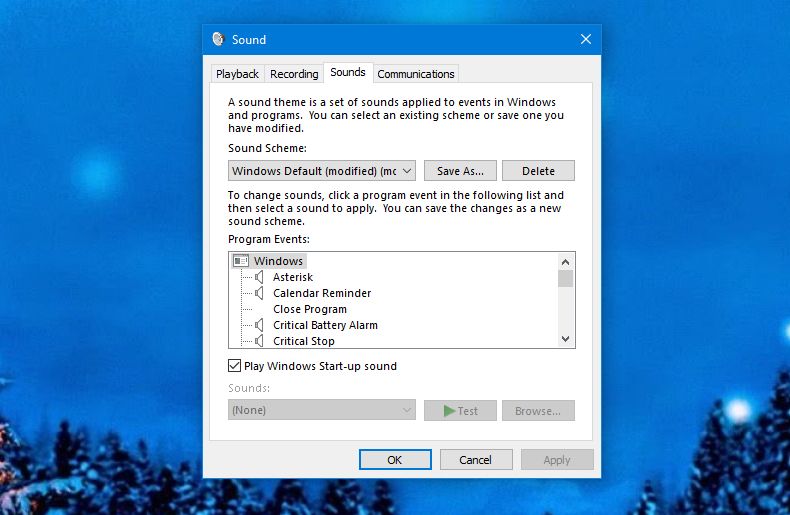790x515 pixels.
Task: Select the Critical Stop event
Action: (x=304, y=341)
